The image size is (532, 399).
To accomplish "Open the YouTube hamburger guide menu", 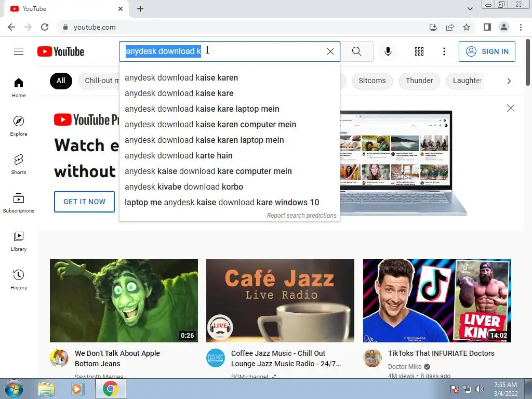I will click(x=19, y=51).
